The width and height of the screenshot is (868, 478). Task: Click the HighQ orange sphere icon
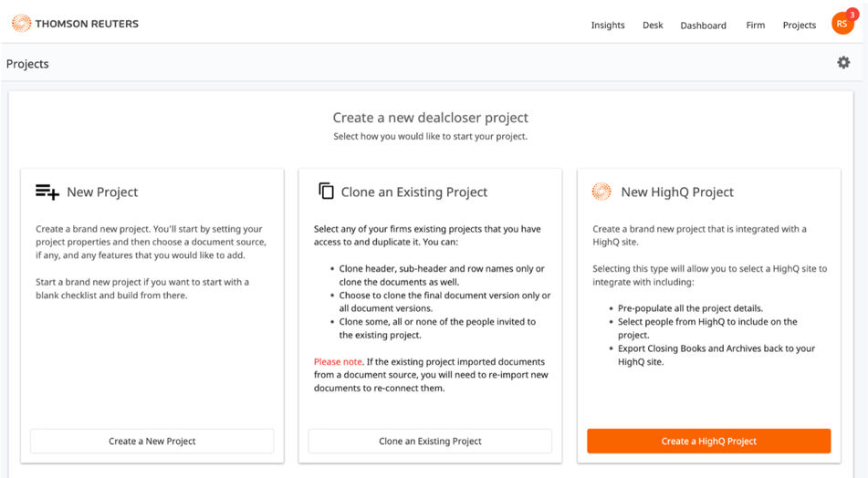coord(601,192)
